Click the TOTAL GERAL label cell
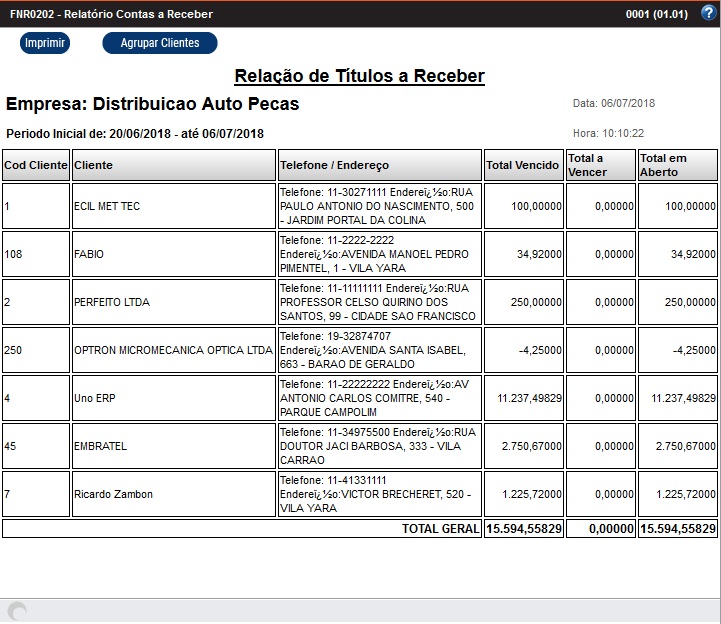721x624 pixels. [x=440, y=528]
